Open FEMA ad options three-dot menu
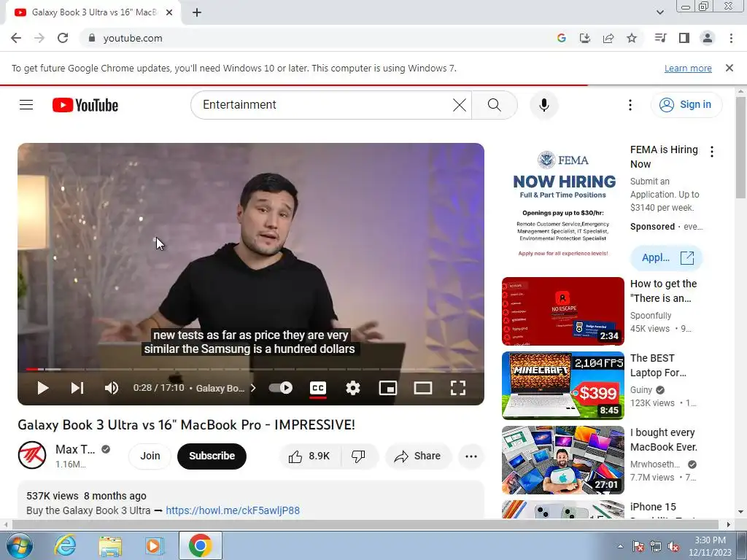 [712, 152]
